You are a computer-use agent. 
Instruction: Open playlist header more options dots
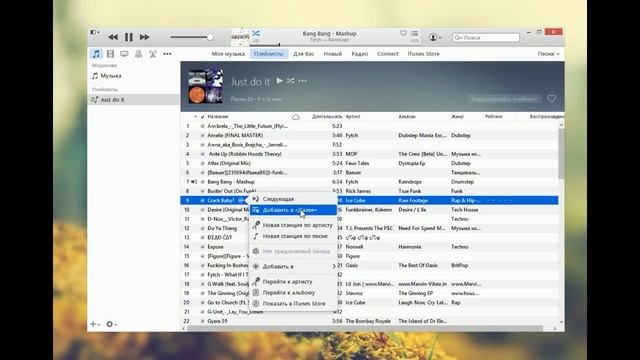(x=302, y=81)
